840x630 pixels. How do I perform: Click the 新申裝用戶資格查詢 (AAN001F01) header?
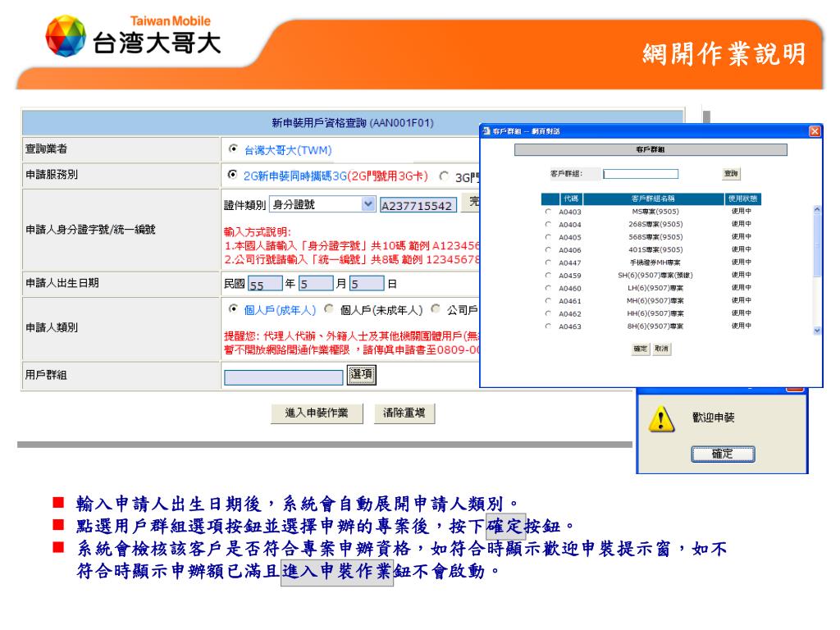click(353, 123)
